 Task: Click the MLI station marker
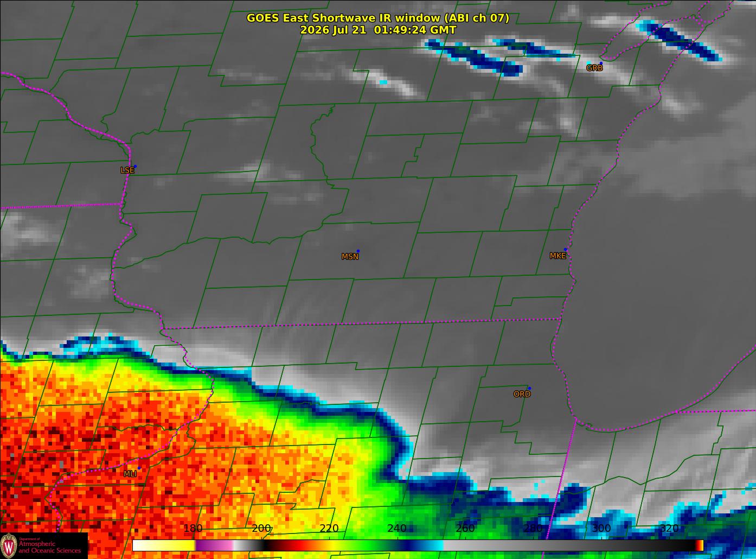(139, 468)
